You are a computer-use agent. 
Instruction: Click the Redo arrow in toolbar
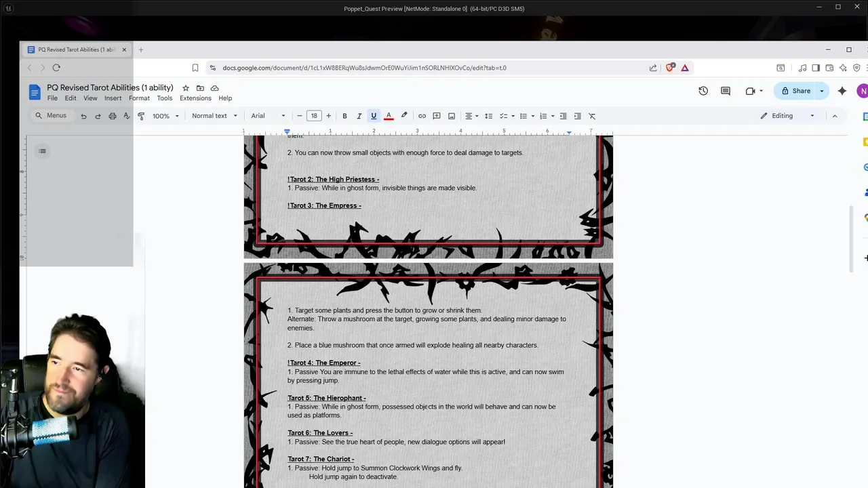98,116
